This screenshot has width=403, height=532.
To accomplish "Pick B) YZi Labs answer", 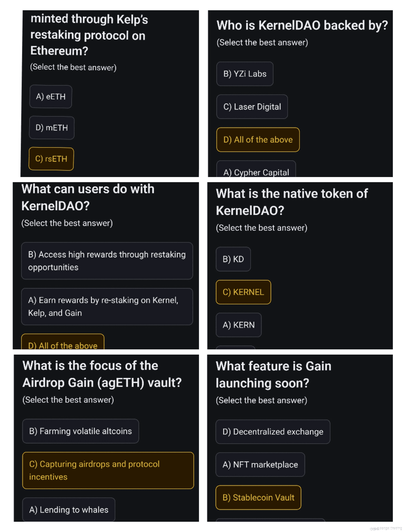I will pyautogui.click(x=245, y=74).
